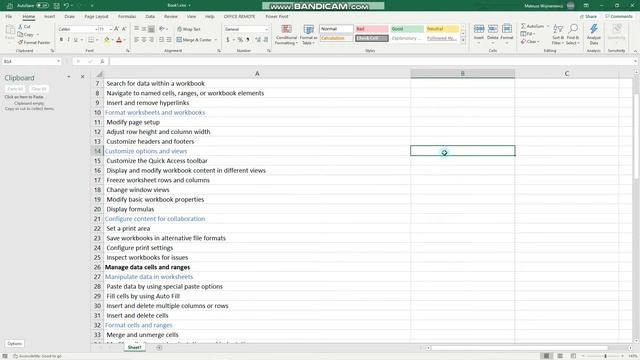Toggle Wrap Text
Screen dimensions: 640x360
tap(189, 29)
